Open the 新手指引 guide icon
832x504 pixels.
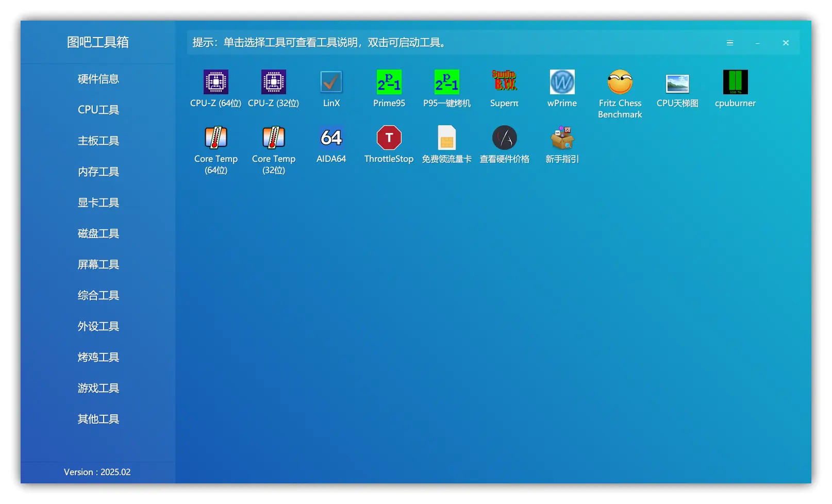[562, 138]
